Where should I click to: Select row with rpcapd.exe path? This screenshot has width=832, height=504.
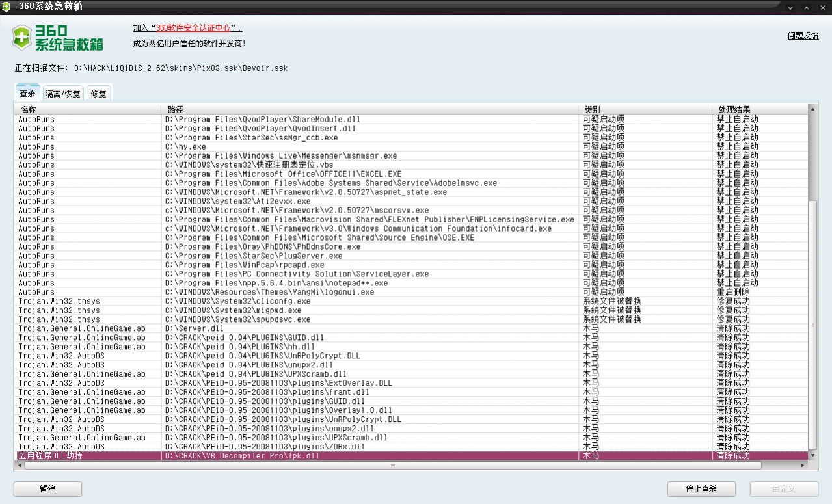[412, 265]
